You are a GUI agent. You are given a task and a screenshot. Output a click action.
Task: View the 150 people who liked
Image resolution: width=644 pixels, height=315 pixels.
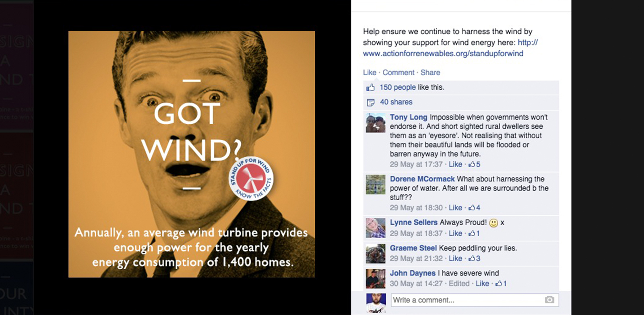398,87
